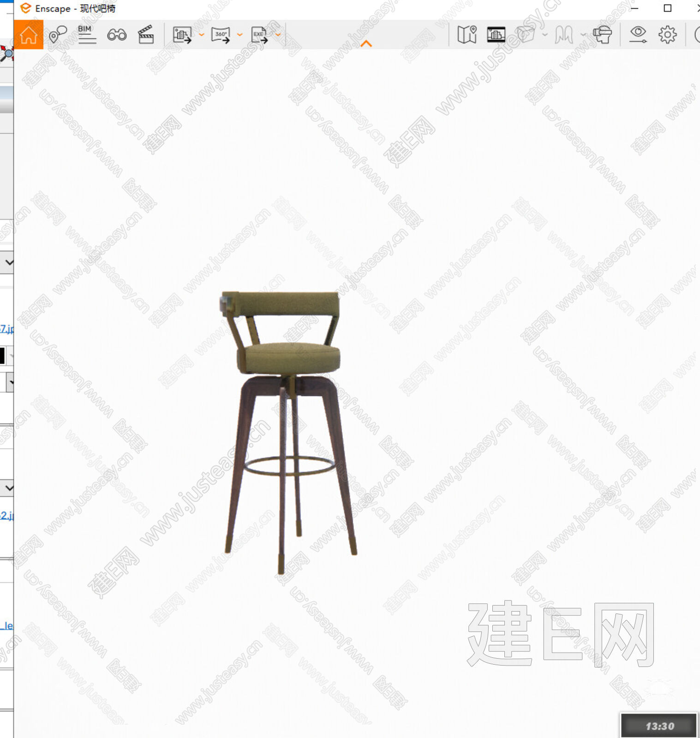Click the time display 13:30
The height and width of the screenshot is (738, 700).
click(659, 726)
